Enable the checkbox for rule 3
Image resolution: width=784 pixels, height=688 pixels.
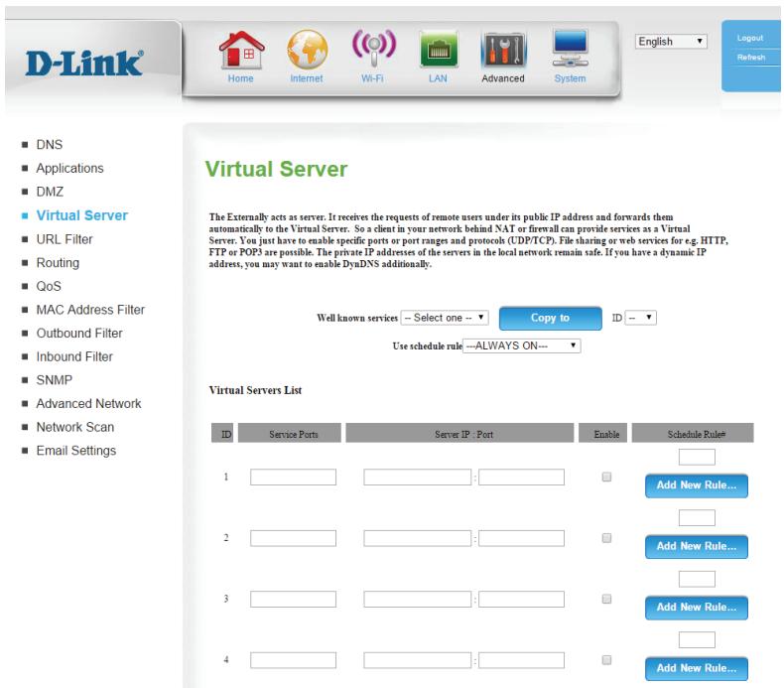click(x=606, y=599)
